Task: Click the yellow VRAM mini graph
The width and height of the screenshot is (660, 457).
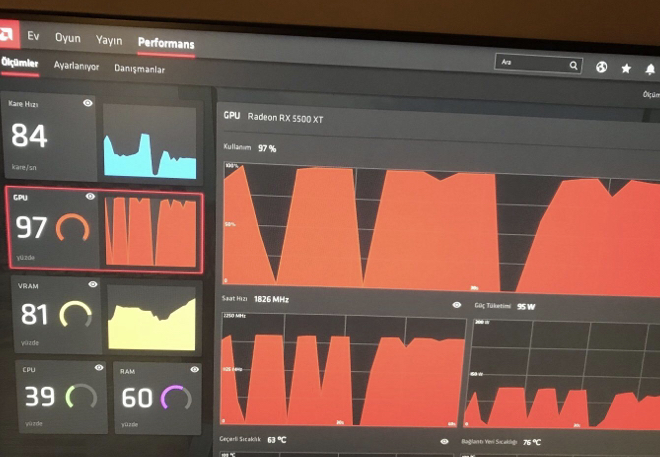Action: pyautogui.click(x=152, y=319)
